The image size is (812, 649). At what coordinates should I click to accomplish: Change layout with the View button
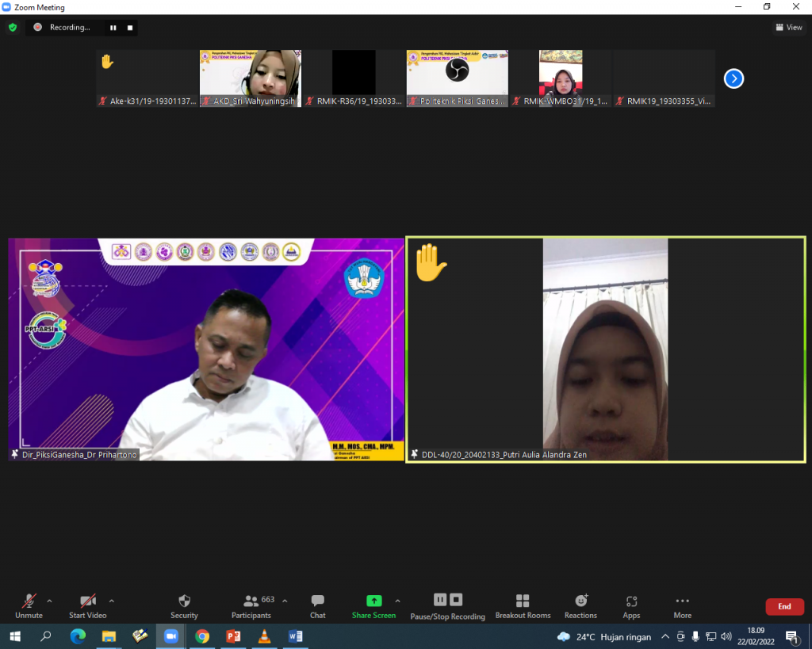[x=789, y=28]
